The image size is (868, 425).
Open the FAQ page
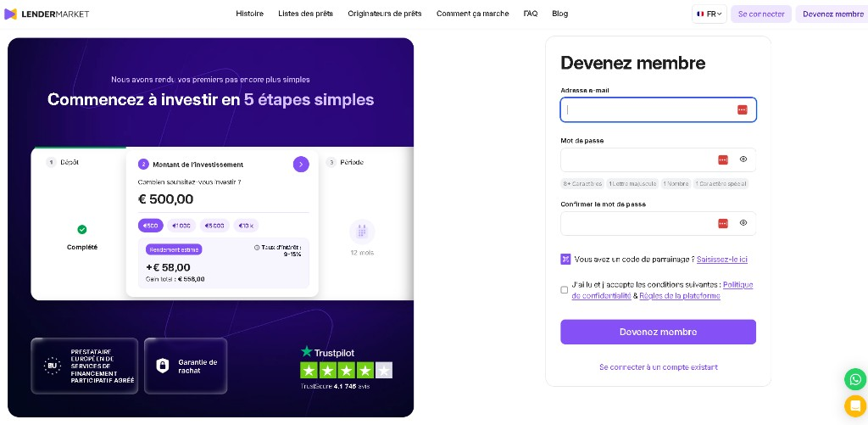(x=531, y=14)
